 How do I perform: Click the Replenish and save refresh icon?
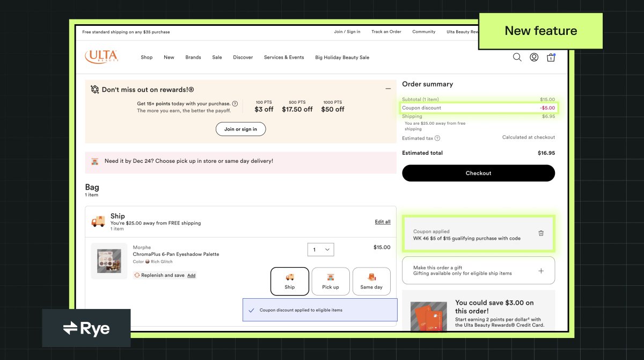click(x=137, y=275)
